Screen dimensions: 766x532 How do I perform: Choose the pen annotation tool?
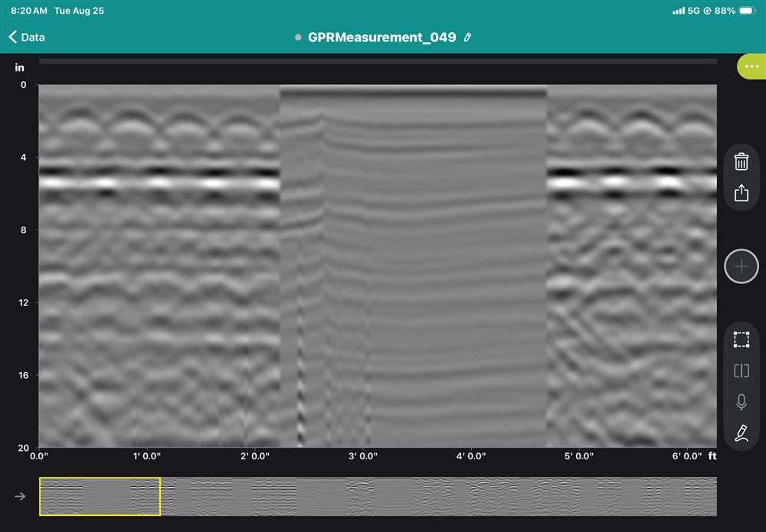tap(741, 433)
